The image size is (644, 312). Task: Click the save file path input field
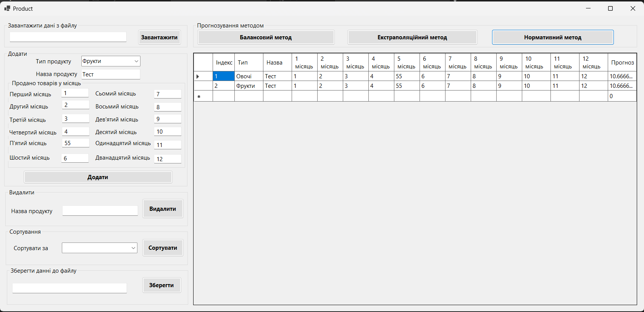(69, 288)
